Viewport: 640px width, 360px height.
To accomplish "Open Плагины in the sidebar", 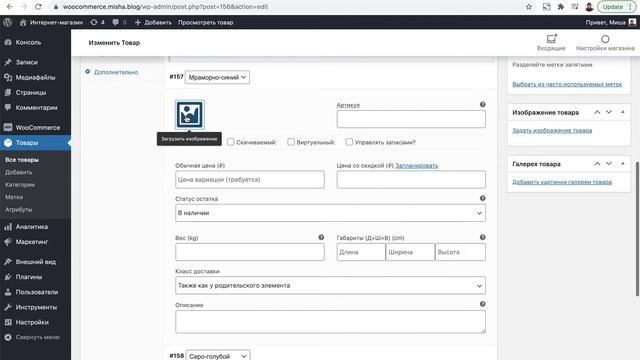I will (36, 277).
